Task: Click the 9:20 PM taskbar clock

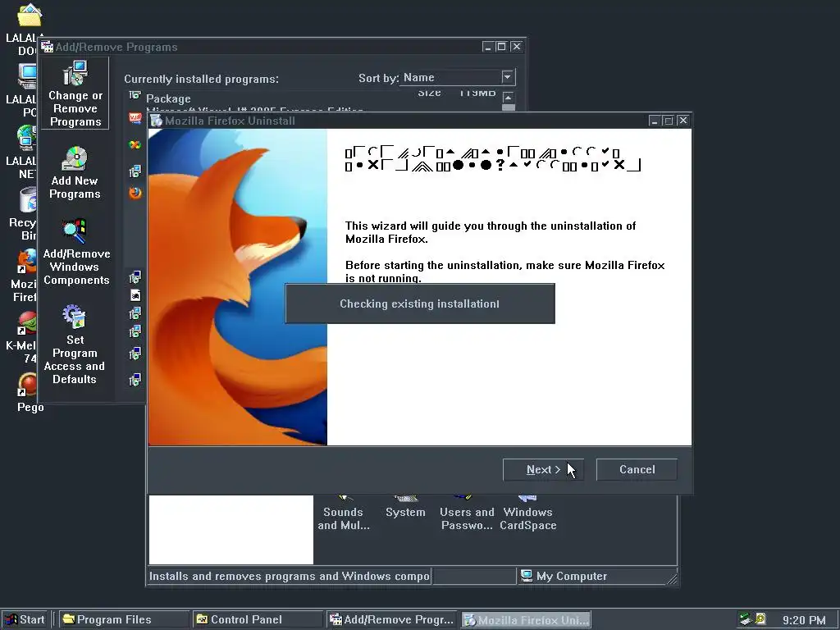Action: click(x=804, y=620)
